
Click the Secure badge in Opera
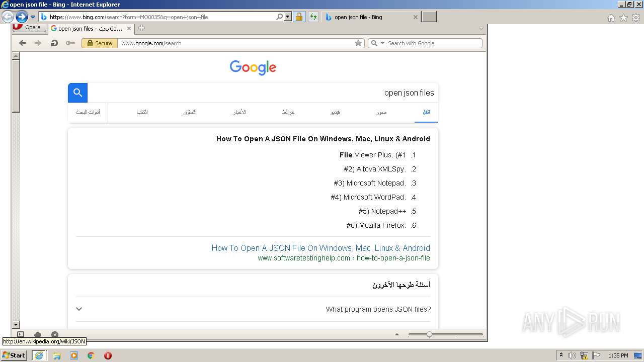click(x=100, y=43)
